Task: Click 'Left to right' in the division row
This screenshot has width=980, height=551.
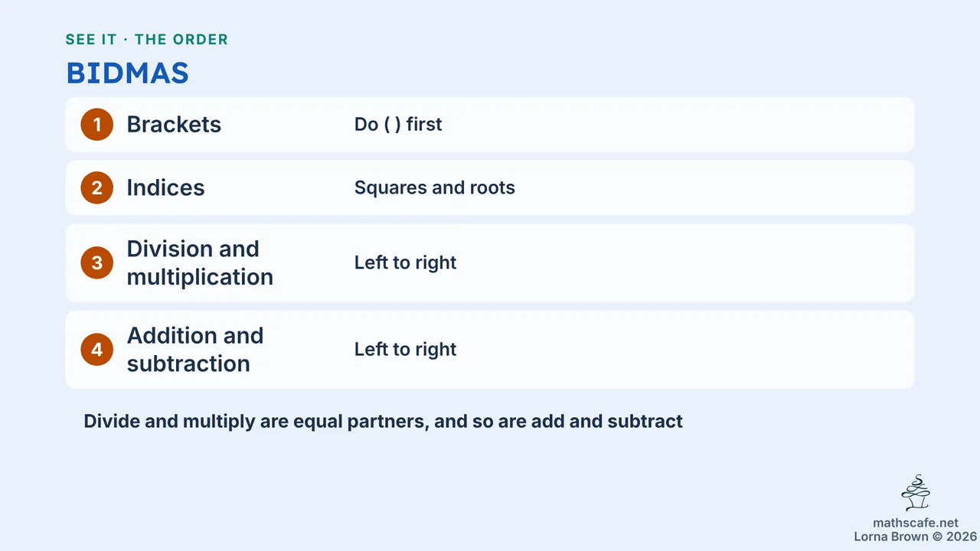Action: (x=405, y=262)
